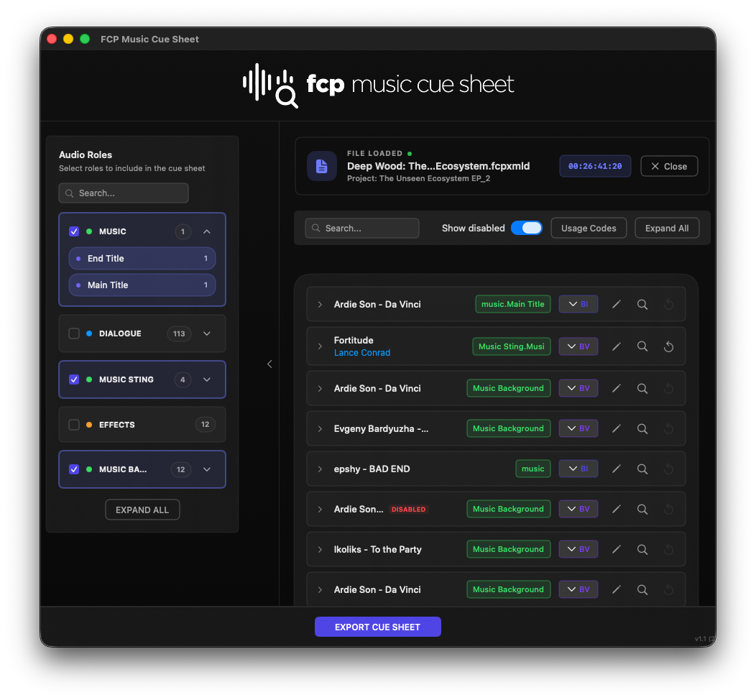Screen dimensions: 756x700
Task: Check the EFFECTS role checkbox
Action: pyautogui.click(x=74, y=425)
